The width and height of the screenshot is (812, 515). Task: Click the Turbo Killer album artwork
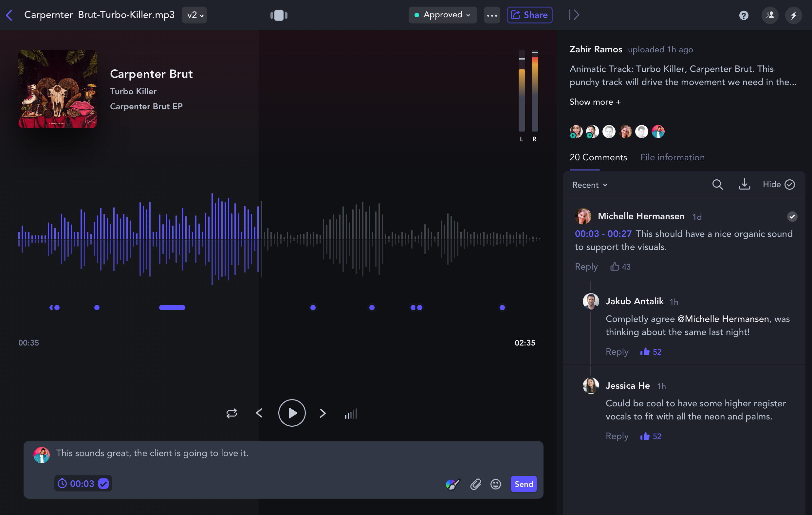(58, 89)
